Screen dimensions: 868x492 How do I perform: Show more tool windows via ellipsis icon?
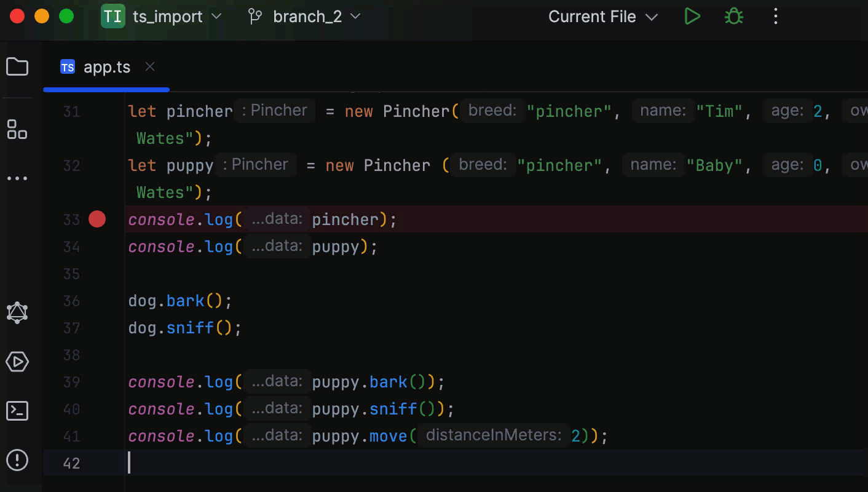[17, 178]
